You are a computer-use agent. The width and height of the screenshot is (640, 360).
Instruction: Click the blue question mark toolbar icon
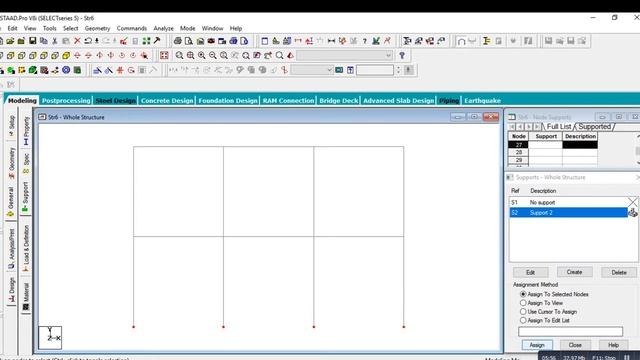tap(402, 55)
